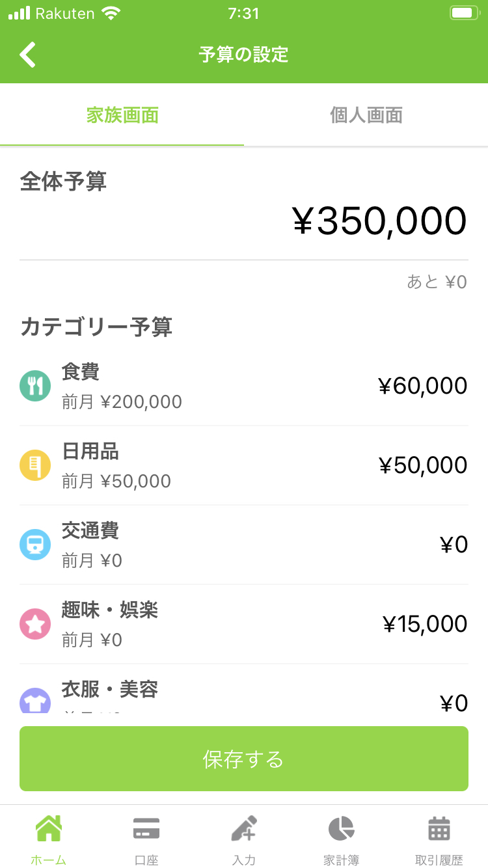
Task: Tap the 日用品 yellow category icon
Action: coord(35,466)
